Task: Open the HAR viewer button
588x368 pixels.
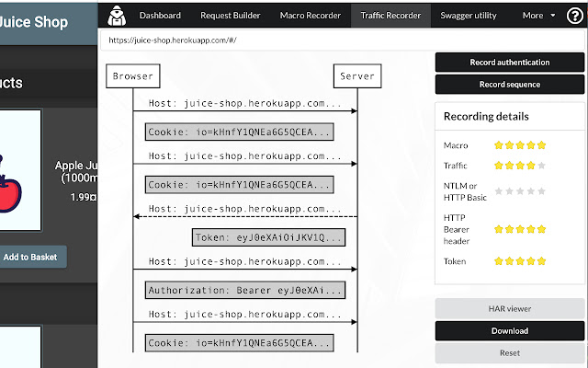Action: (x=510, y=309)
